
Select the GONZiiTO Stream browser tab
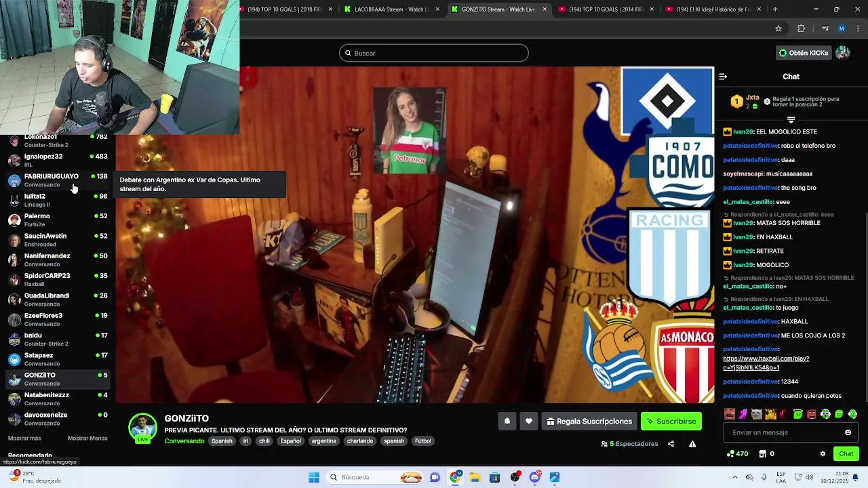(498, 9)
